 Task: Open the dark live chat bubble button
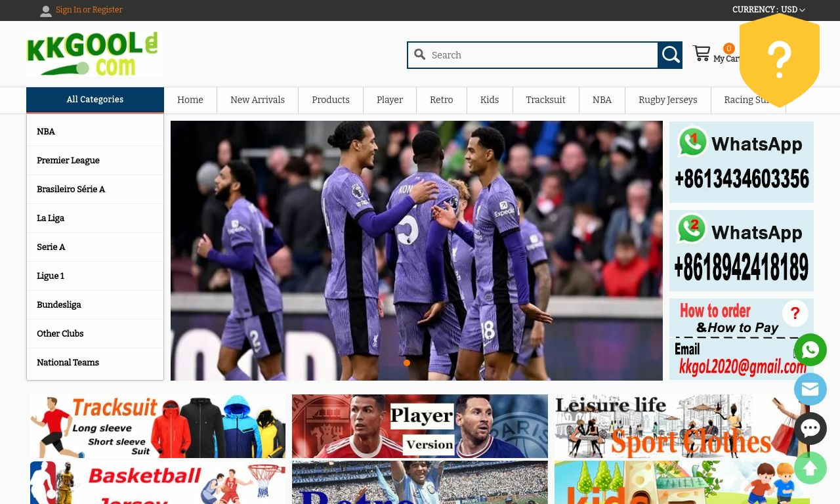tap(810, 429)
